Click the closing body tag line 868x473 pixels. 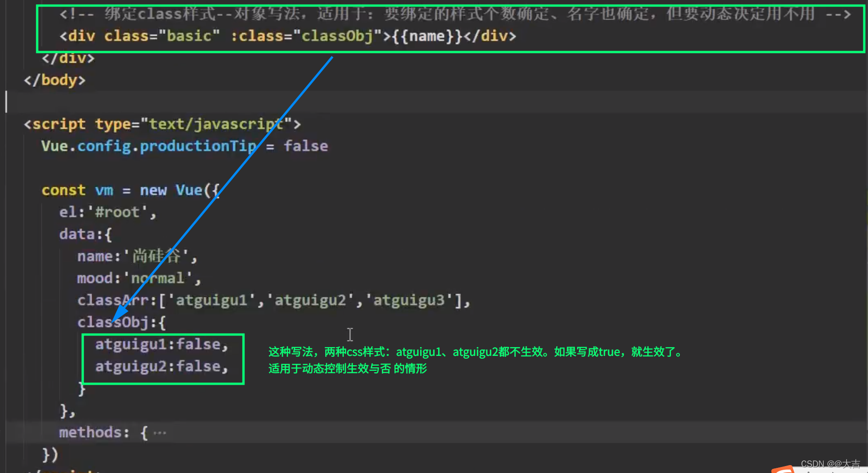point(55,80)
